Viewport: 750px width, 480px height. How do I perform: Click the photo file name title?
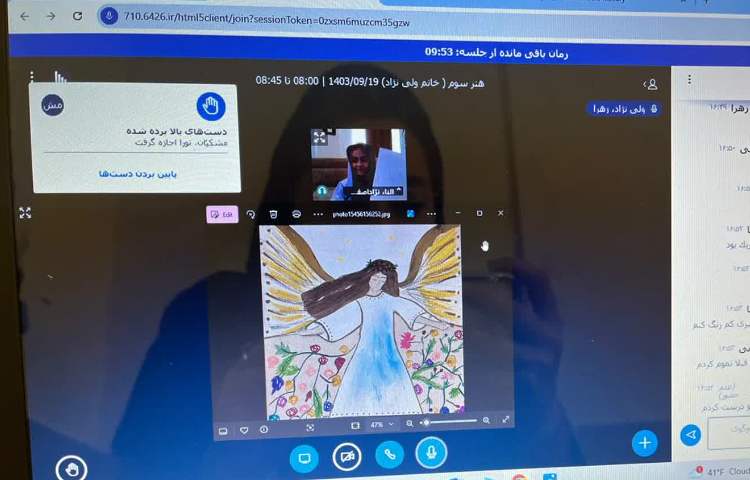tap(361, 214)
